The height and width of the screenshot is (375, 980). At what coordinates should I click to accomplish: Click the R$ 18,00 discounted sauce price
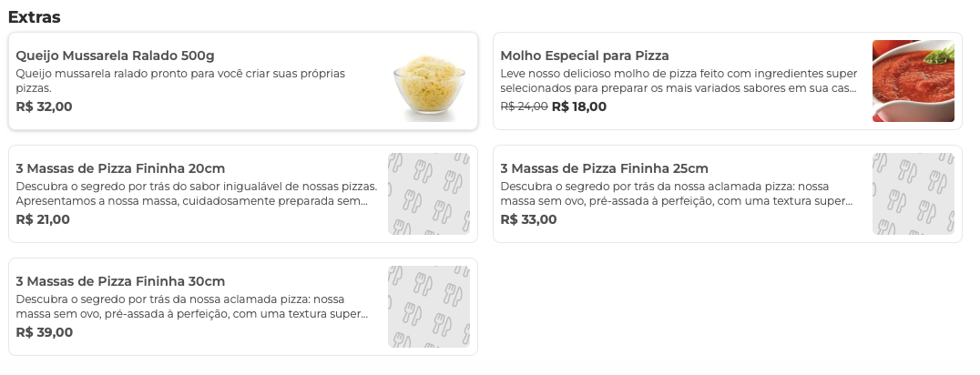579,106
